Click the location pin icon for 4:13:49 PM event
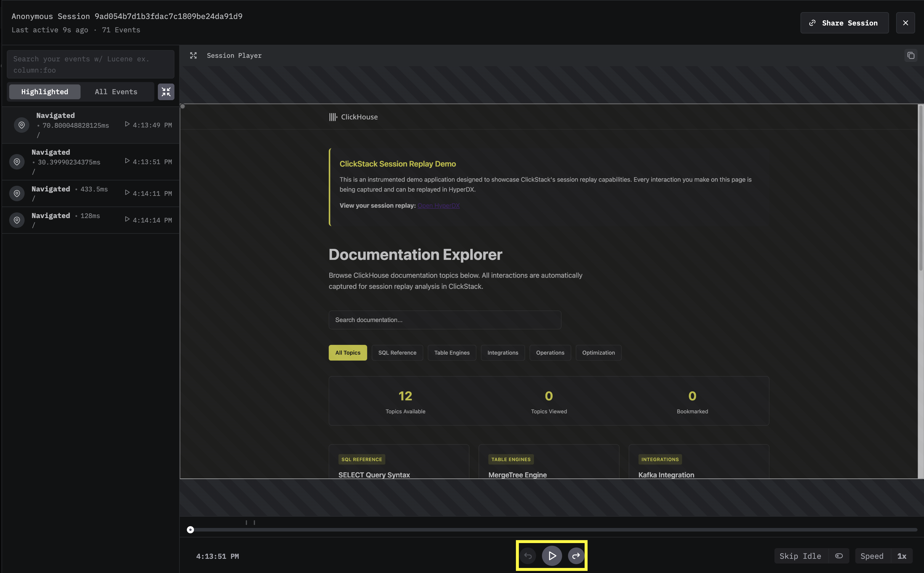Screen dimensions: 924x573 pyautogui.click(x=22, y=125)
